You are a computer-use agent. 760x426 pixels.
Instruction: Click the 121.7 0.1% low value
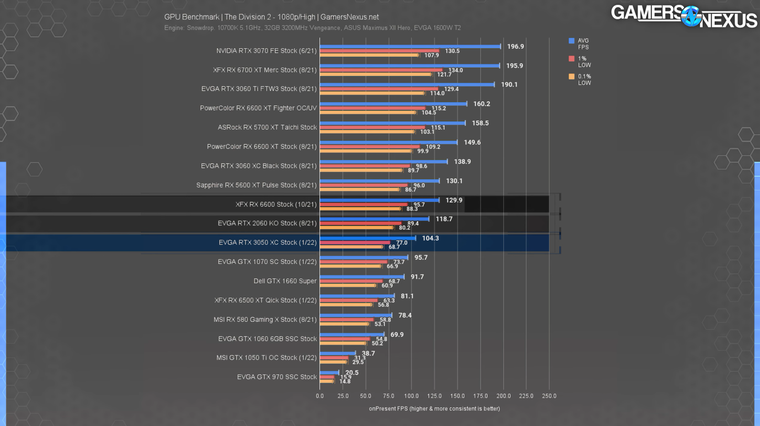point(444,75)
